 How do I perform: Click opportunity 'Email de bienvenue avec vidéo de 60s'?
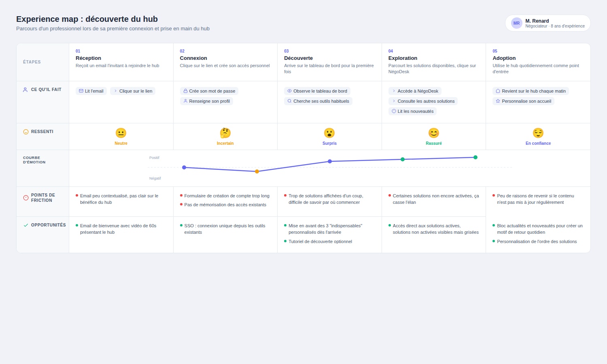click(x=118, y=229)
